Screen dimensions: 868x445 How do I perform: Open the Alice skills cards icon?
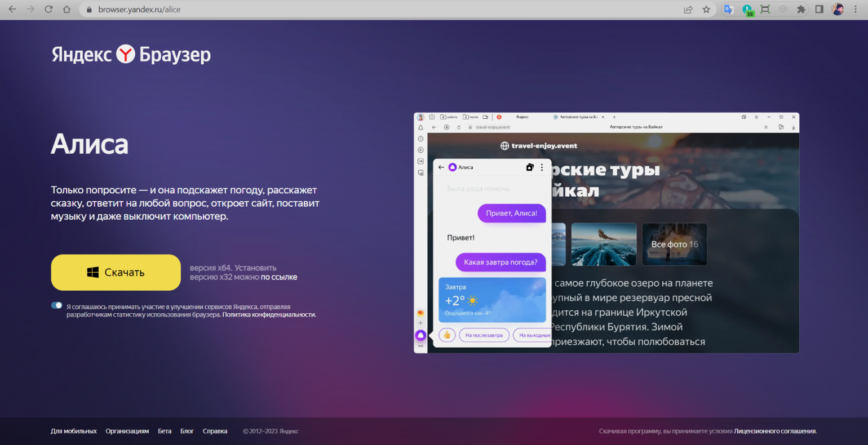pos(530,167)
